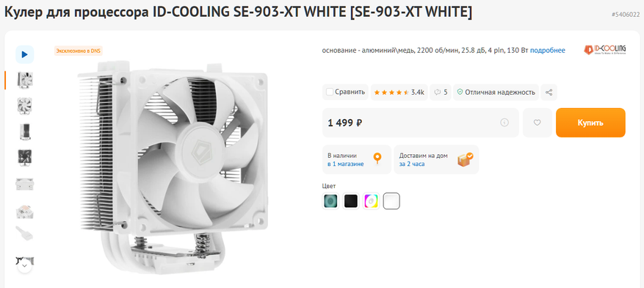This screenshot has width=644, height=288.
Task: Click the Отличная надежность badge
Action: pos(496,92)
